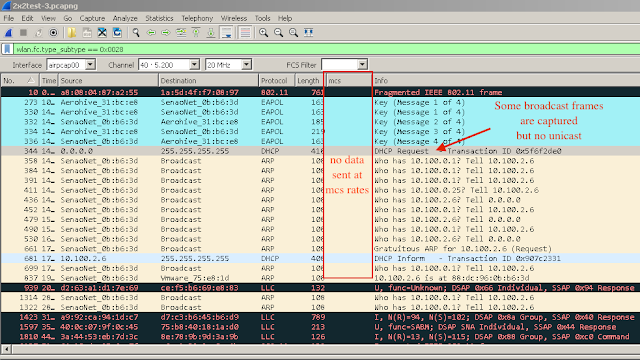640x360 pixels.
Task: Select packet 837 ARP to Vmware_75:e8:1d
Action: point(320,278)
